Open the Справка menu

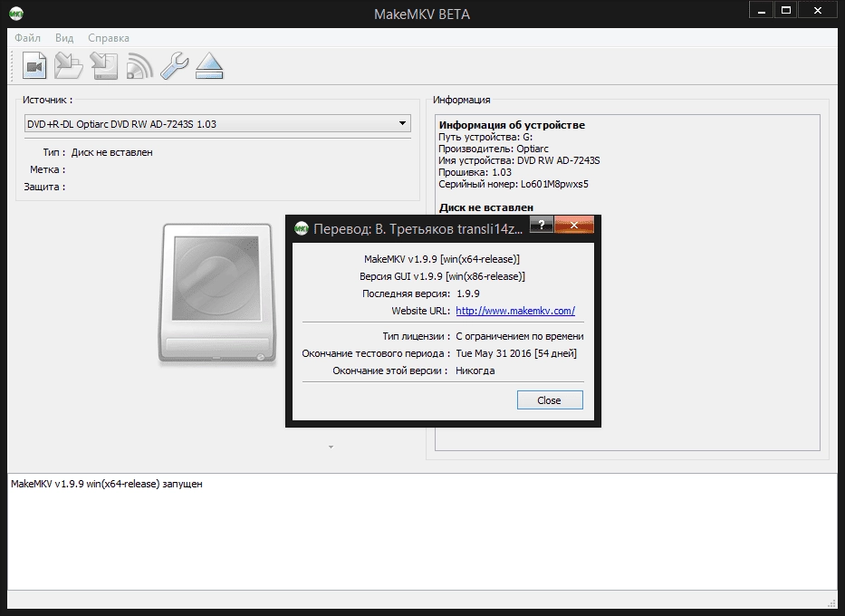[109, 38]
